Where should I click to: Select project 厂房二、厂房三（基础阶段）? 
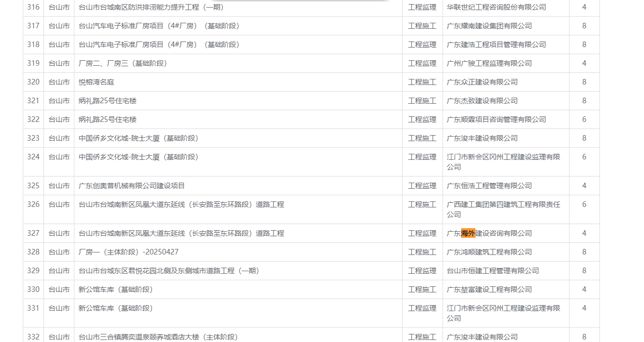[123, 63]
